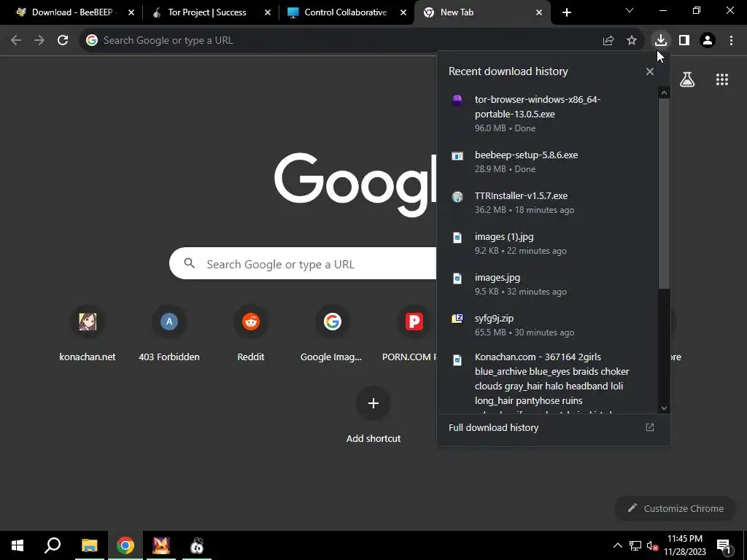
Task: Open the 403 Forbidden shortcut
Action: [169, 333]
